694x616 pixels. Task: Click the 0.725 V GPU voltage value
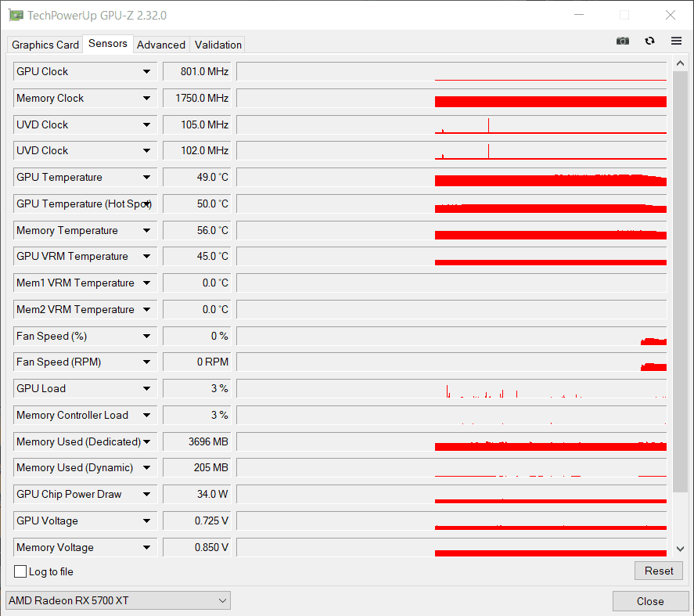click(197, 521)
